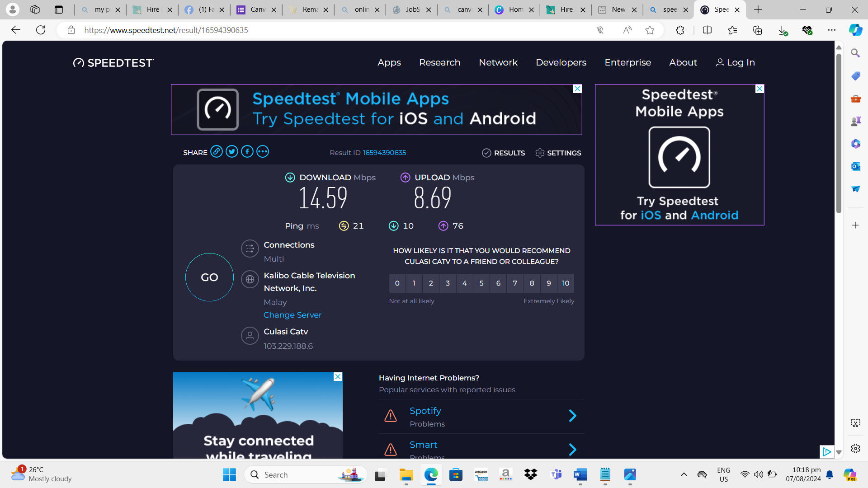This screenshot has height=488, width=868.
Task: Add this page to favorites star
Action: pyautogui.click(x=650, y=30)
